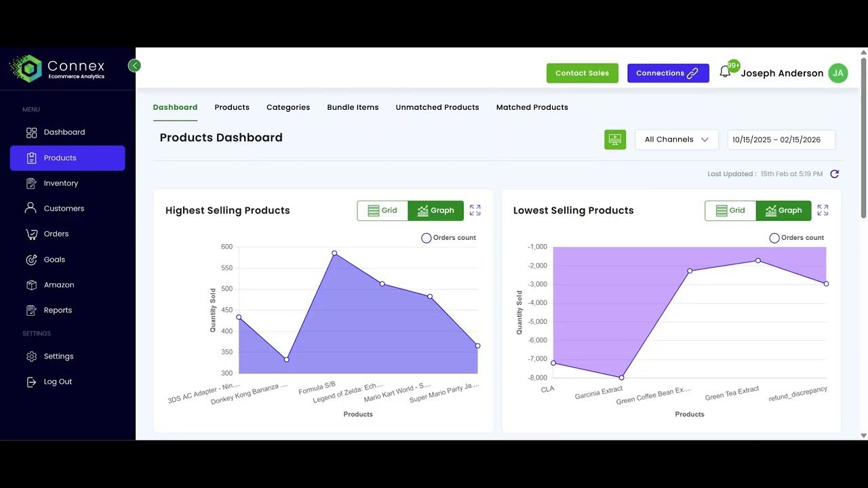Switch Highest Selling Products to Grid view
Screen dimensions: 868x488
click(x=382, y=211)
